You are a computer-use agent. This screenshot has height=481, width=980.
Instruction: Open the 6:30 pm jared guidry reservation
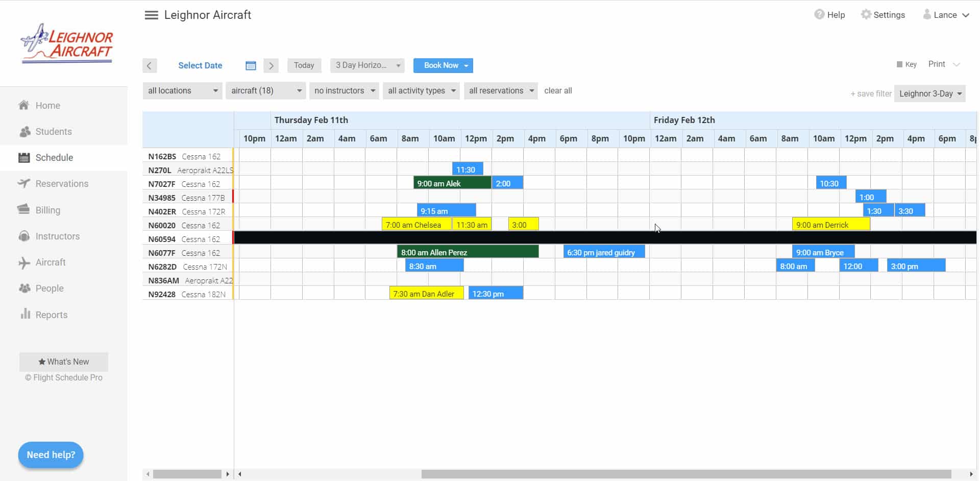[604, 252]
